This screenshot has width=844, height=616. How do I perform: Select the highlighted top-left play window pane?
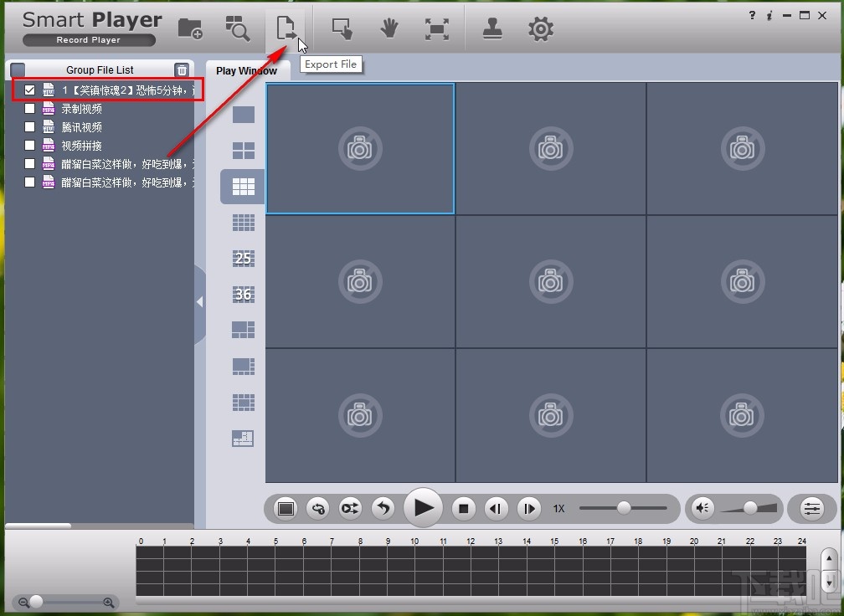(x=360, y=148)
